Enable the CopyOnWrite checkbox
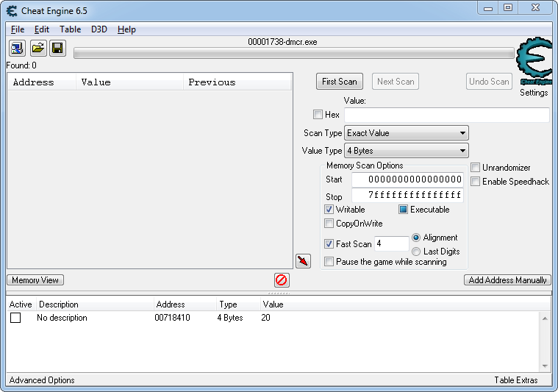 pyautogui.click(x=329, y=224)
